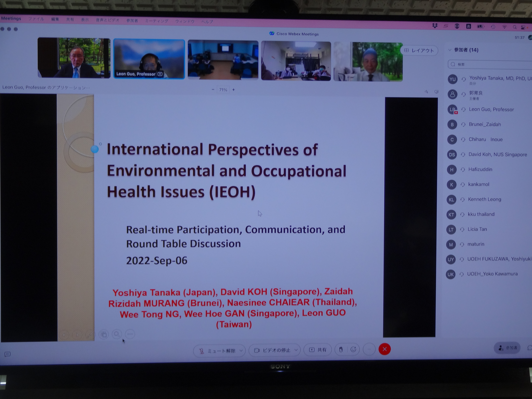Zoom in shared content with plus icon
The width and height of the screenshot is (532, 399).
tap(233, 90)
